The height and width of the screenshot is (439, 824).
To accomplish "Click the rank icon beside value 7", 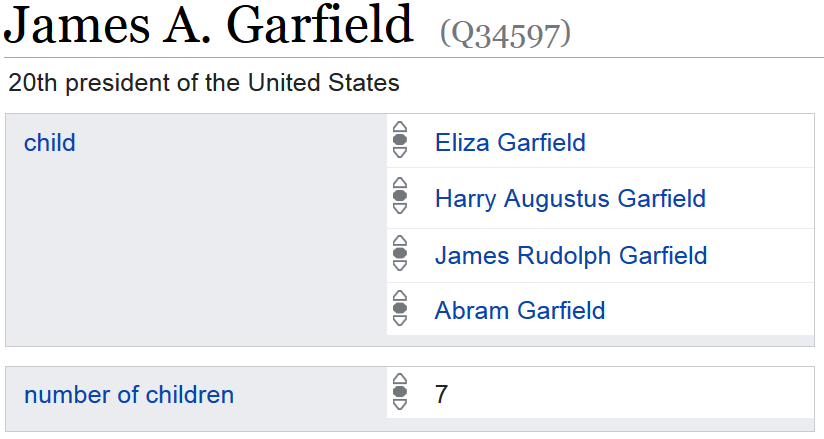I will [400, 393].
